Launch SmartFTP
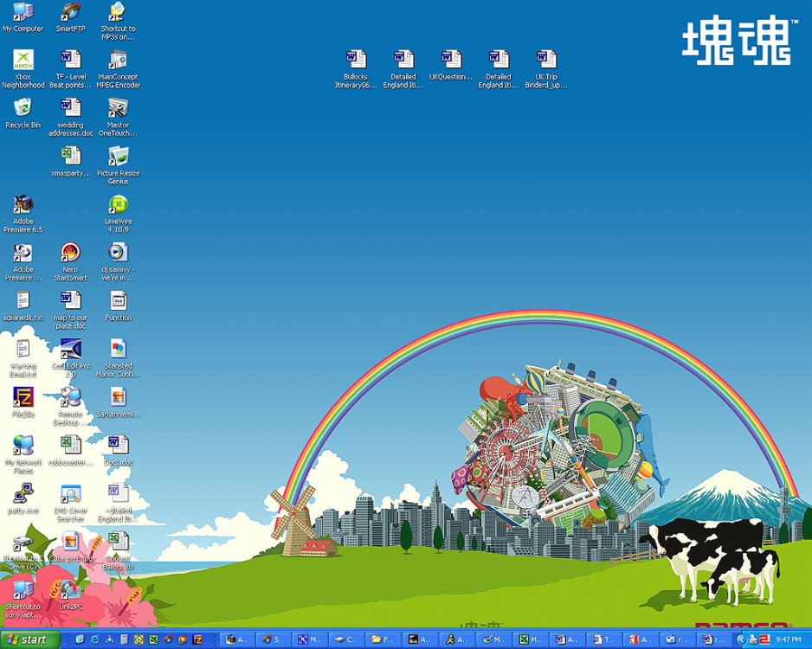 click(x=70, y=13)
